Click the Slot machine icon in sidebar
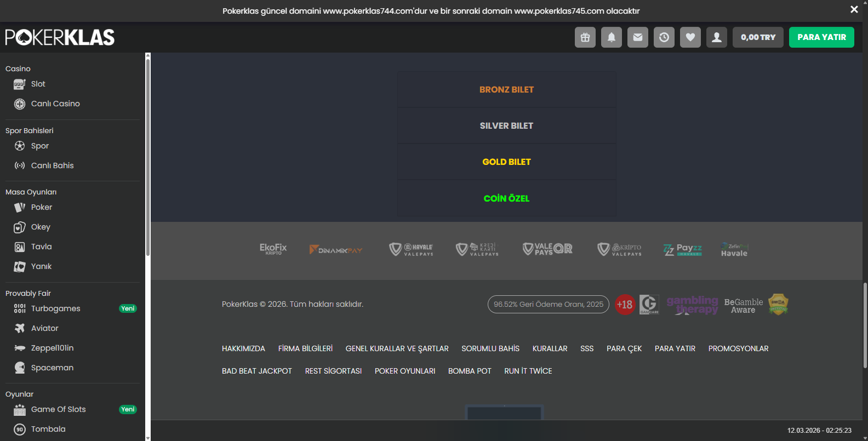 (20, 84)
